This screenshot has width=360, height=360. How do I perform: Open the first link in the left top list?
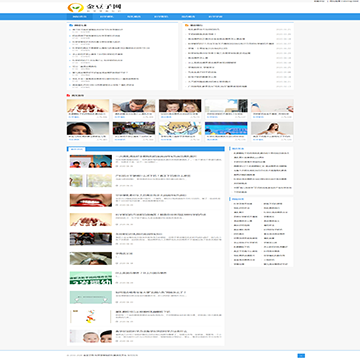coord(98,29)
